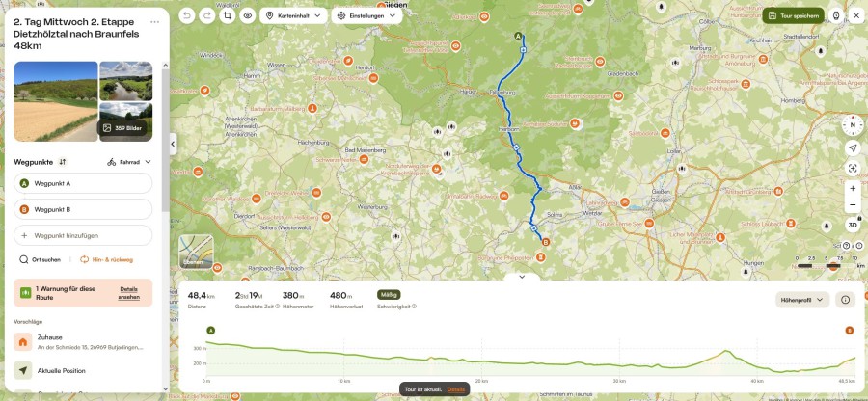The image size is (868, 401).
Task: Open Details ansehen warning link
Action: (128, 293)
